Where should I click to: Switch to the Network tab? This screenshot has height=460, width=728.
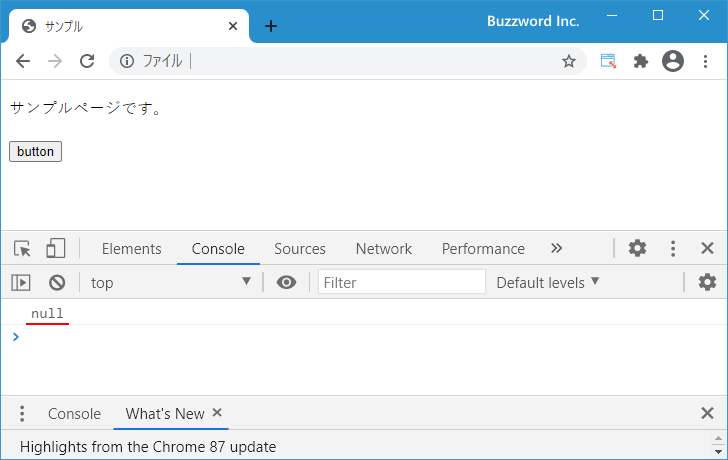coord(384,249)
